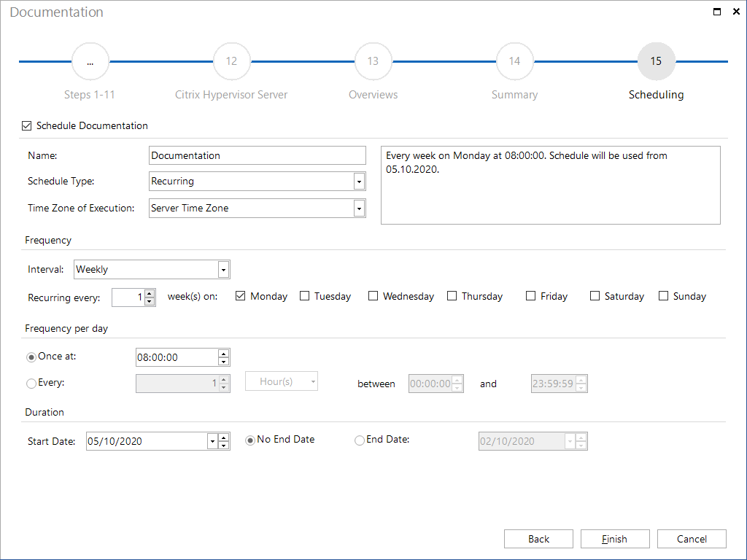Increment the Start Date spinner

click(223, 437)
